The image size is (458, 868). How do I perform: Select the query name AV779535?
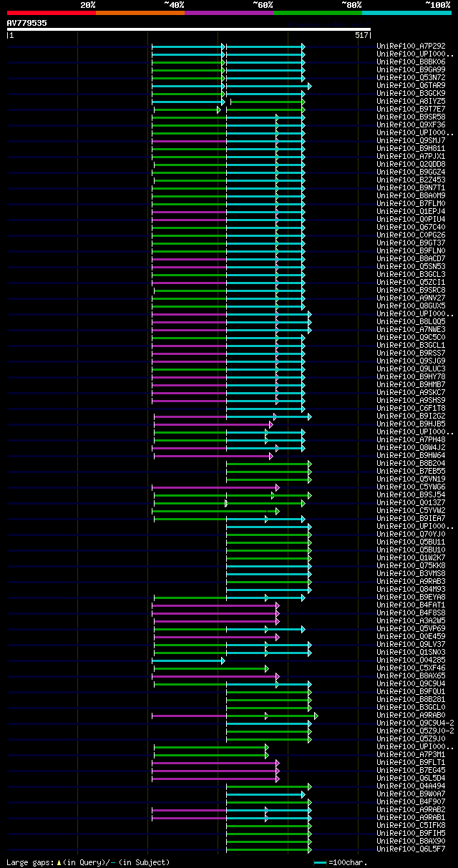point(27,23)
